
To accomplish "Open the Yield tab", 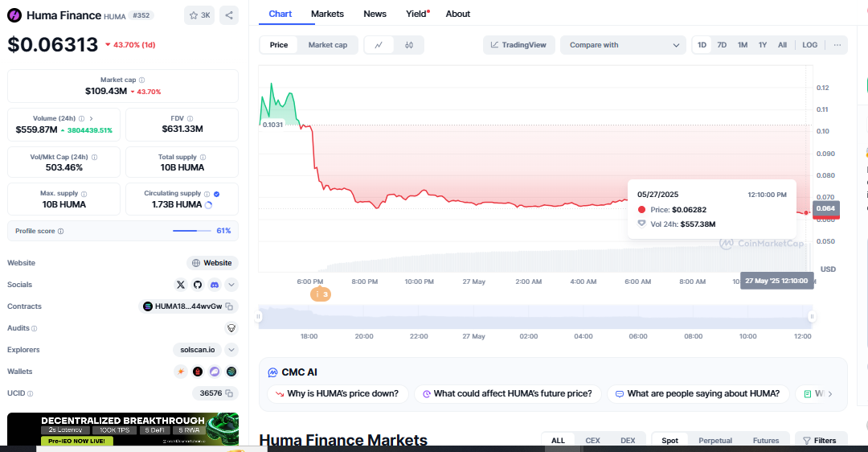I will click(x=417, y=14).
